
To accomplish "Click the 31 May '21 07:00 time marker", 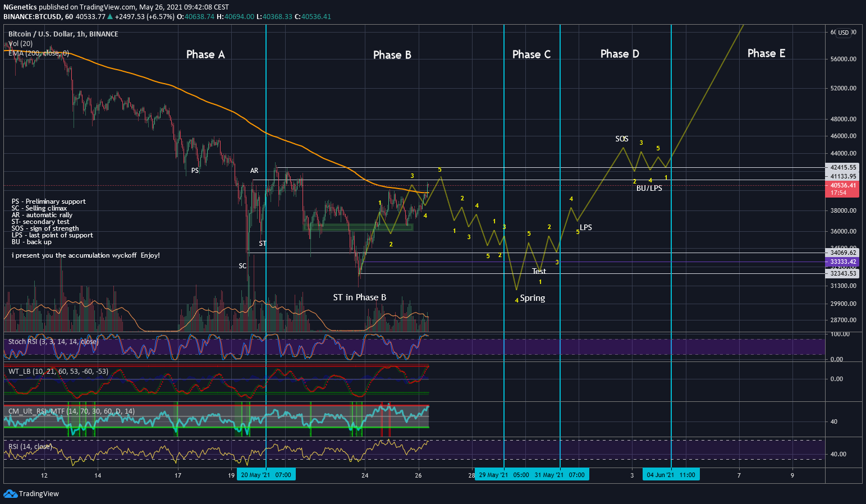I will pyautogui.click(x=560, y=475).
